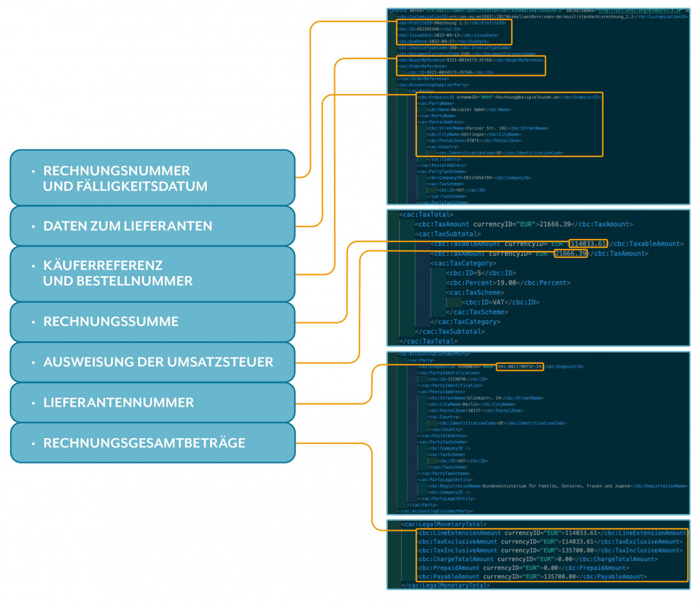Select the 'Daten zum Lieferanten' label box
700x604 pixels.
pyautogui.click(x=153, y=226)
